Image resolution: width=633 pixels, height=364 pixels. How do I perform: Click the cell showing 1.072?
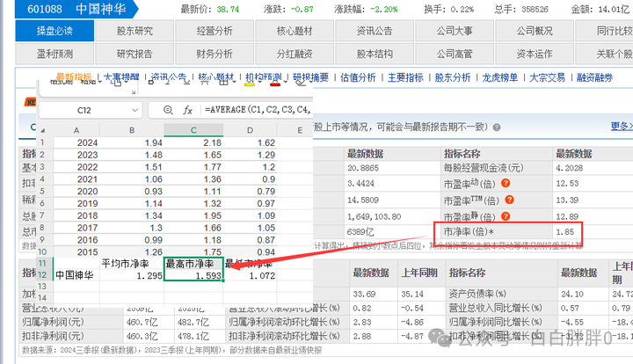pos(250,275)
